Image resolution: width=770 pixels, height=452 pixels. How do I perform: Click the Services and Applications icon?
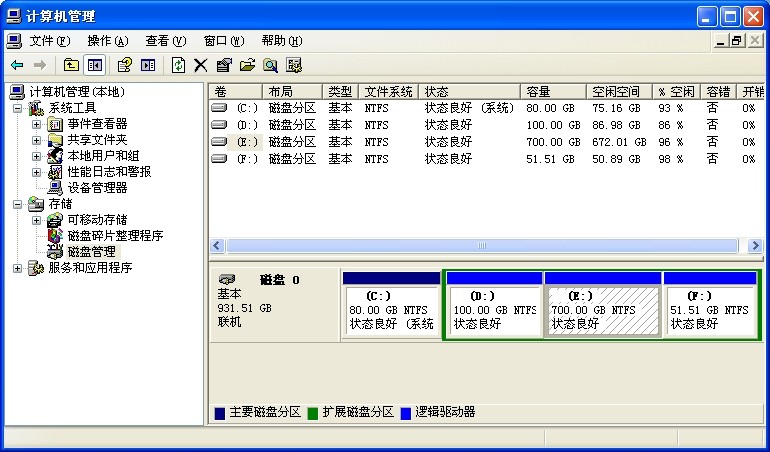(36, 268)
